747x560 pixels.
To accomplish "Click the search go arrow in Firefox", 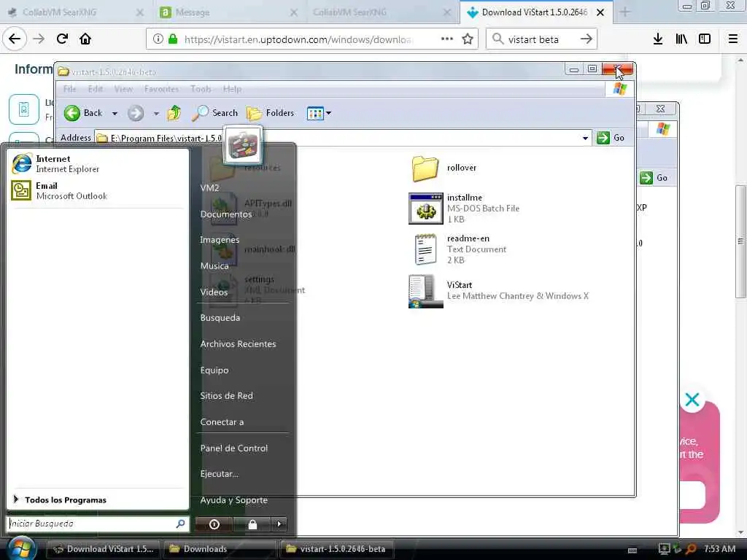I will pyautogui.click(x=587, y=39).
